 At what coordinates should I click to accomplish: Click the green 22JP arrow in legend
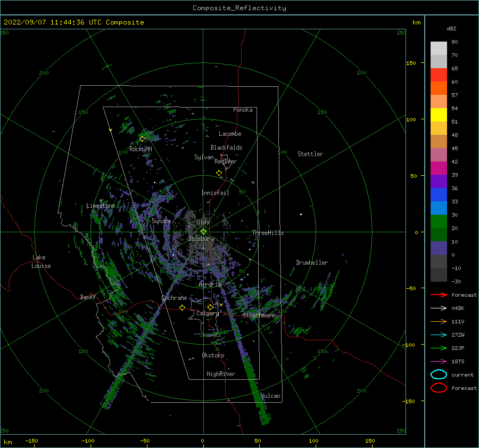(439, 348)
